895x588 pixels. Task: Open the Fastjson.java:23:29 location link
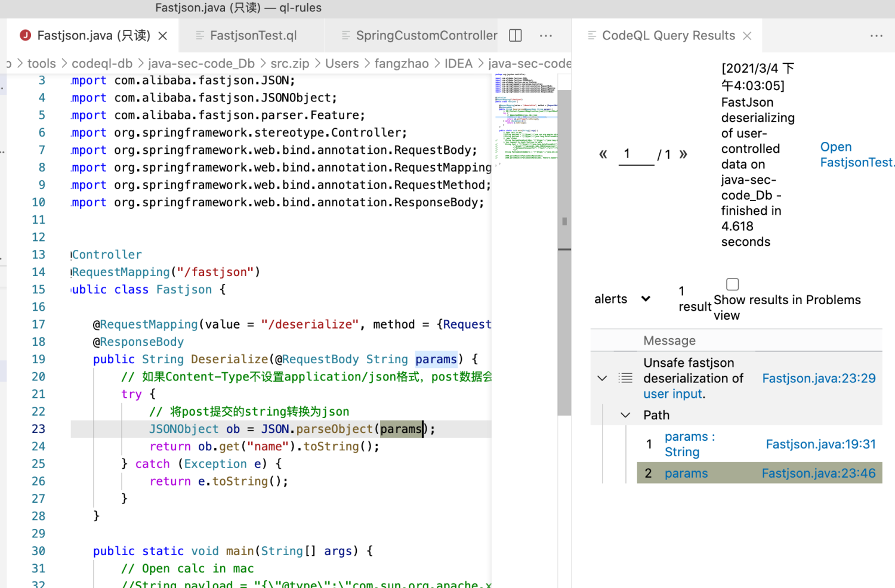[819, 378]
